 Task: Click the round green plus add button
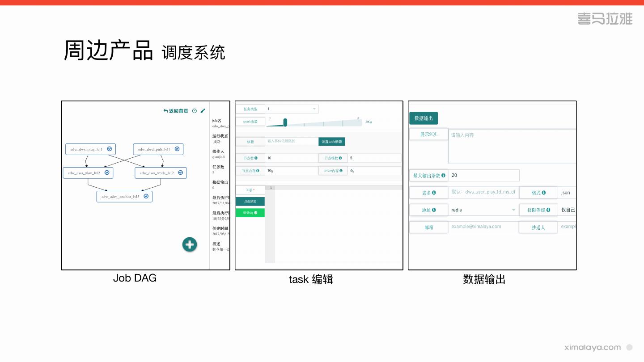[190, 244]
